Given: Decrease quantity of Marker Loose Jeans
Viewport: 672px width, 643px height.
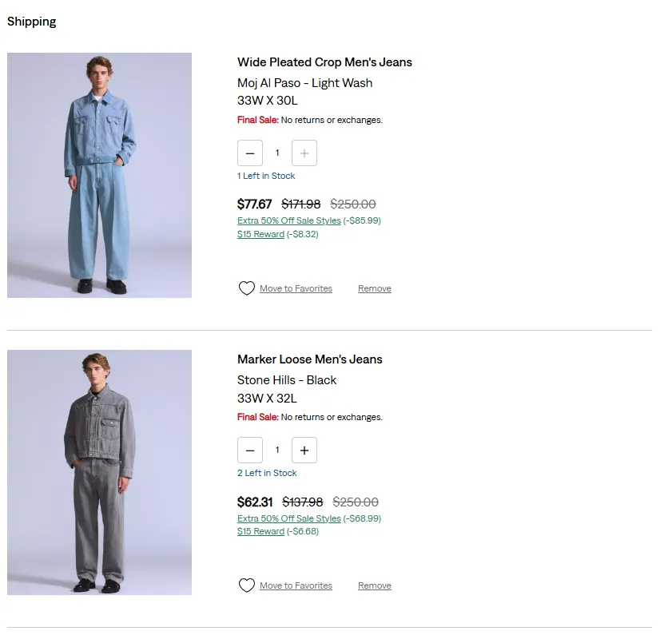Looking at the screenshot, I should click(x=250, y=450).
